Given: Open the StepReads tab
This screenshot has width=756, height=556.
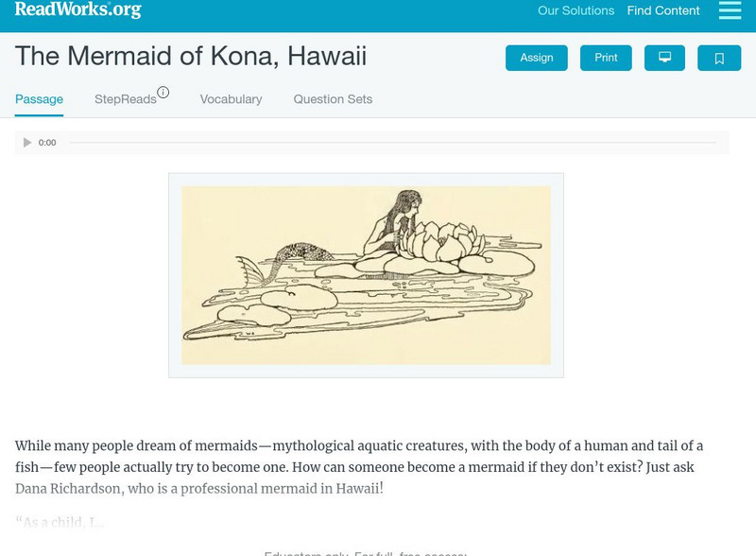Looking at the screenshot, I should point(125,99).
